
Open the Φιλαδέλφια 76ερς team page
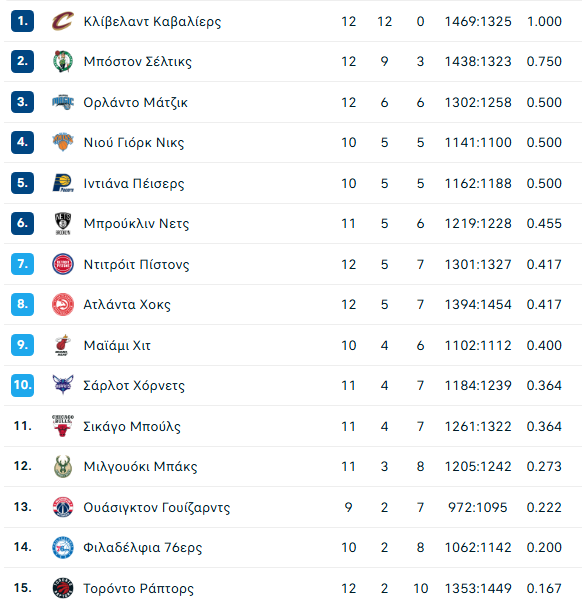(x=143, y=548)
